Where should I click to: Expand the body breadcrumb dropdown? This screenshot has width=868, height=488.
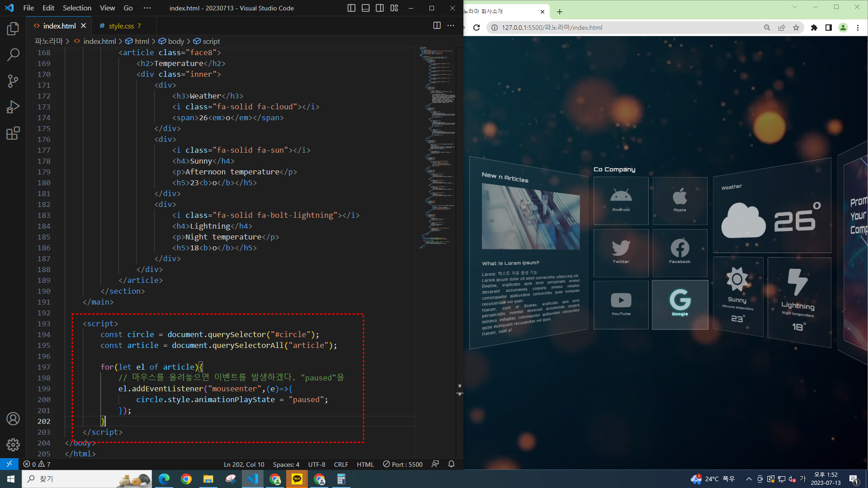point(176,41)
